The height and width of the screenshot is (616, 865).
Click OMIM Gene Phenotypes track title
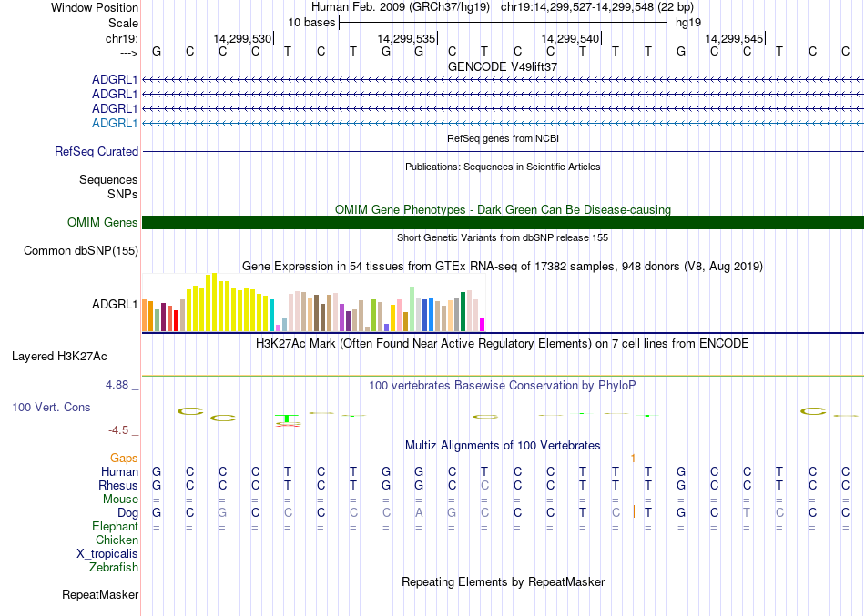503,209
